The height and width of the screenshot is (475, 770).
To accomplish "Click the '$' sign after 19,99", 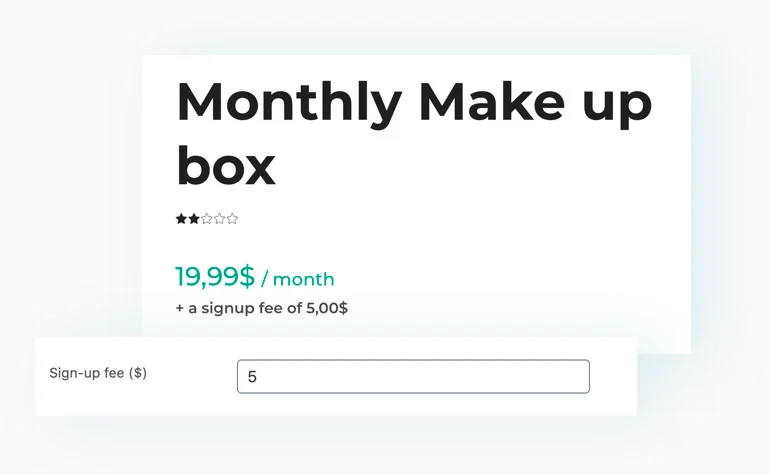I will (x=248, y=276).
